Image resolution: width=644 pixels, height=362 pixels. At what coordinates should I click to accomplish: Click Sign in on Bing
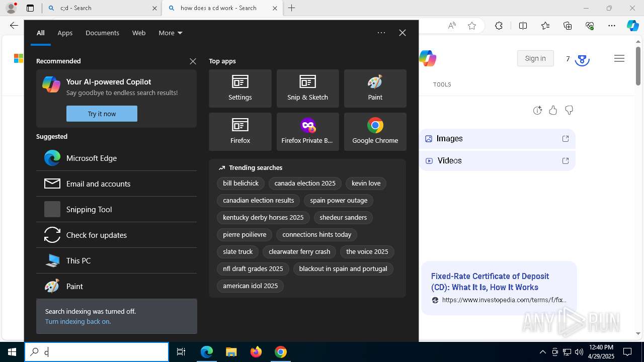pyautogui.click(x=535, y=58)
